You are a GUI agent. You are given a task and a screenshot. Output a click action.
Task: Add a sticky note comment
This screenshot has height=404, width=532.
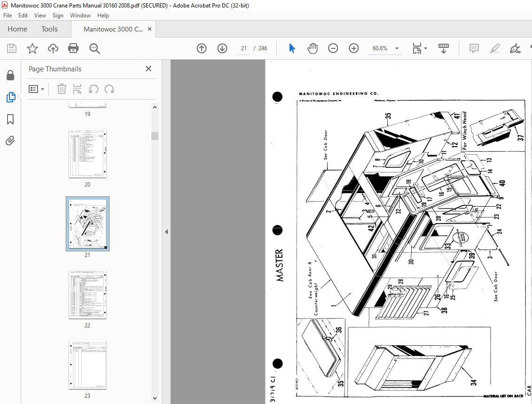(474, 48)
